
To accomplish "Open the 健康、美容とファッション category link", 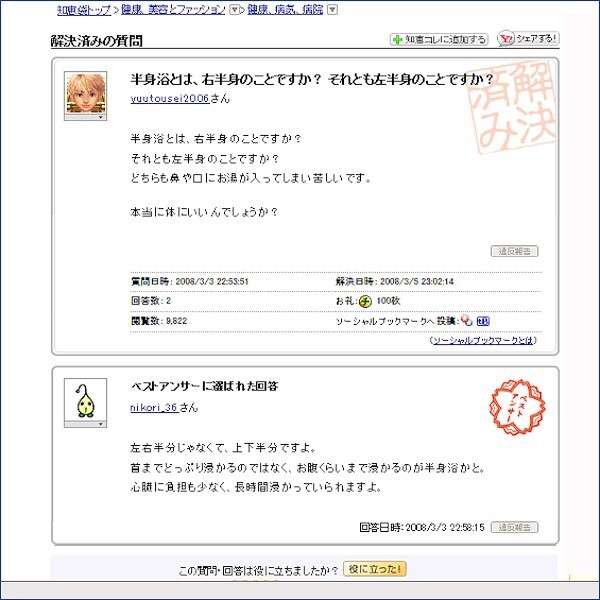I will (173, 10).
